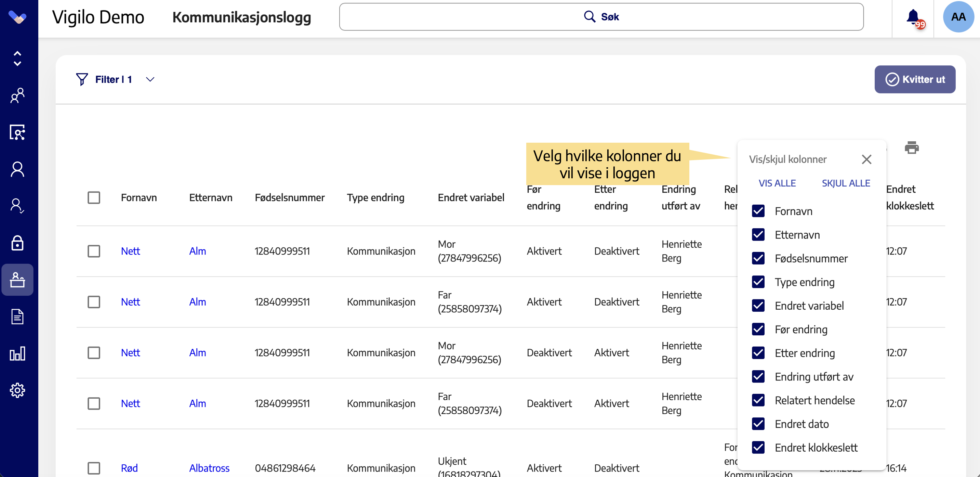
Task: Uncheck the Etter endring column checkbox
Action: 758,353
